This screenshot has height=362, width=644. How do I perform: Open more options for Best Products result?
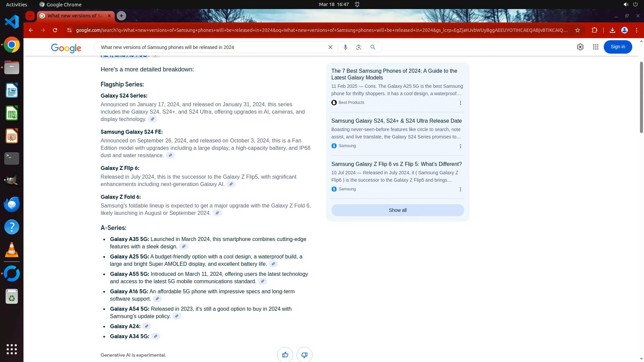460,103
